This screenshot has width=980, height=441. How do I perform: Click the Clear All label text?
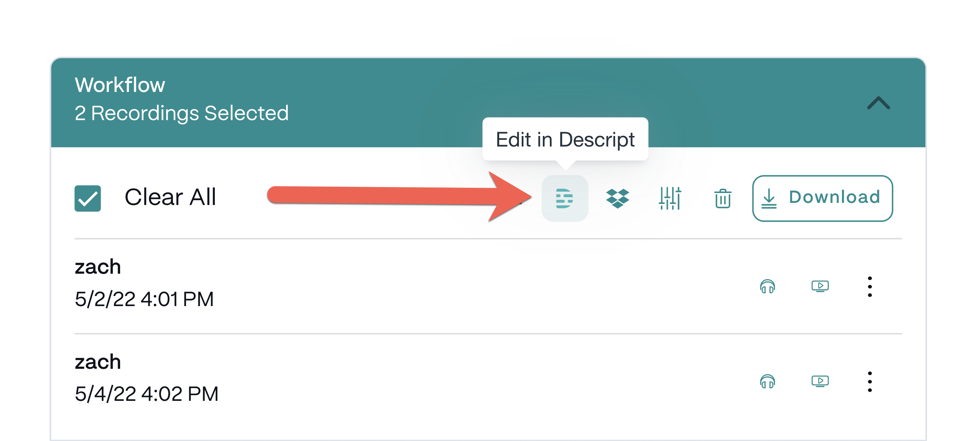[x=170, y=197]
